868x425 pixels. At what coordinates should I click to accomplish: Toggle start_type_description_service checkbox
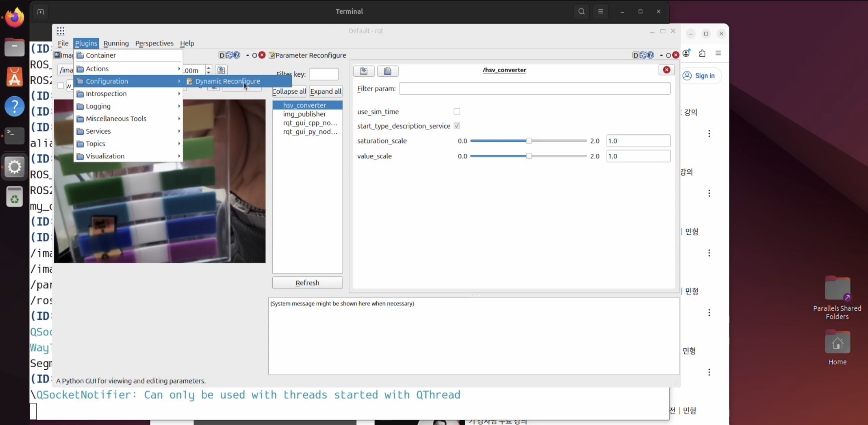point(457,126)
